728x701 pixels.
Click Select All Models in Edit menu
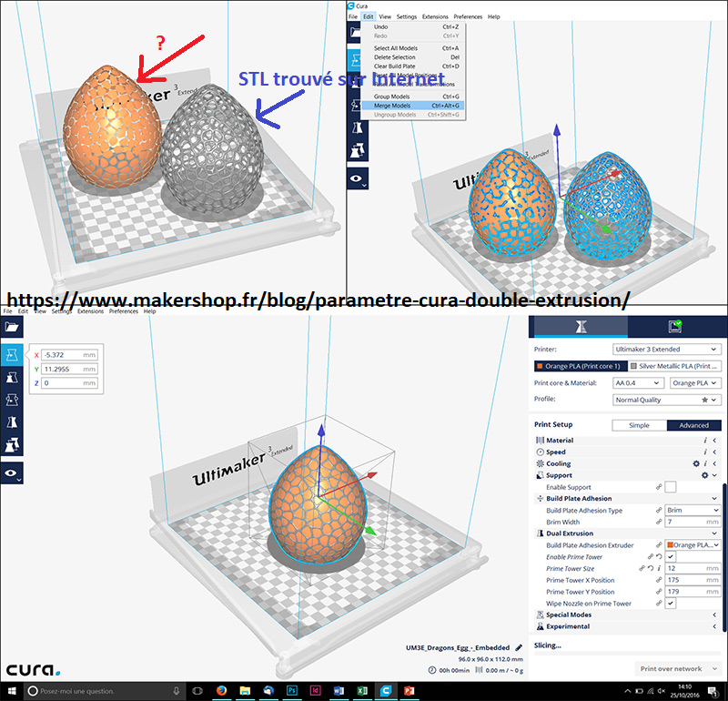coord(412,48)
